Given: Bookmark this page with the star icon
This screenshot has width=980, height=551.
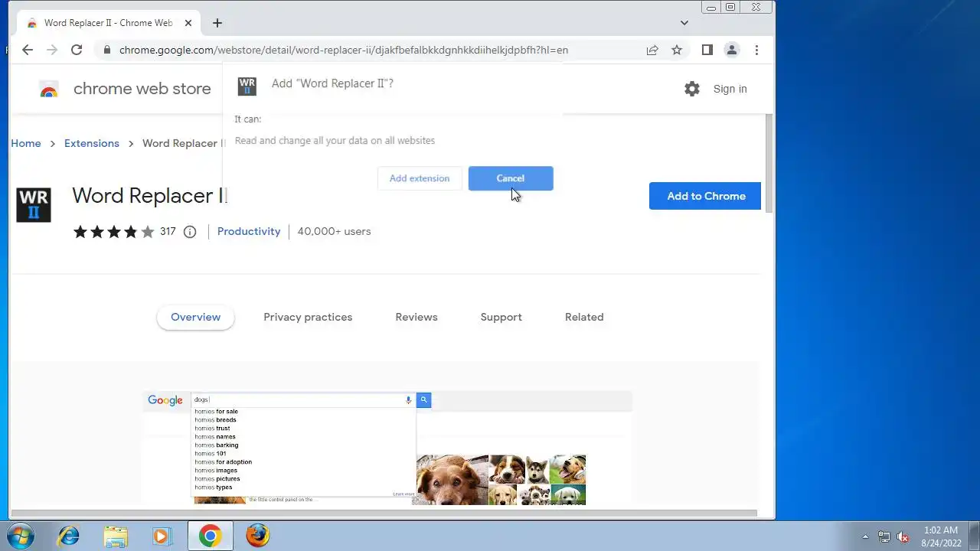Looking at the screenshot, I should [677, 50].
